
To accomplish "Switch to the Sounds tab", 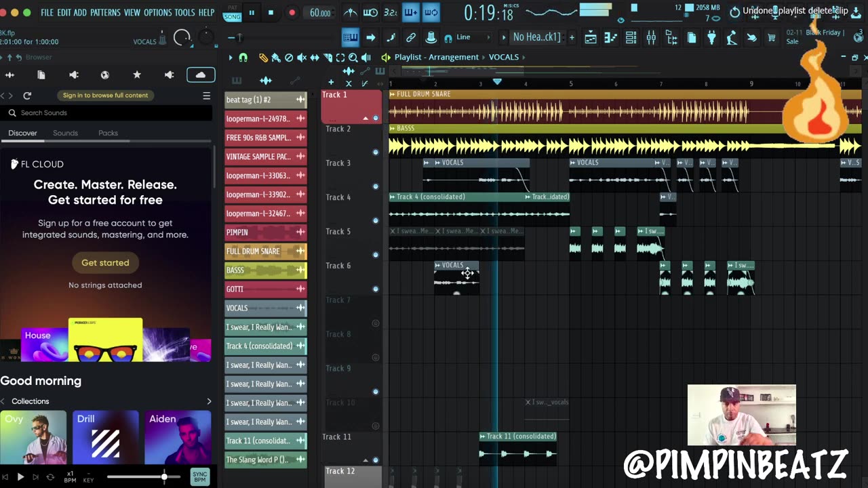I will tap(66, 133).
